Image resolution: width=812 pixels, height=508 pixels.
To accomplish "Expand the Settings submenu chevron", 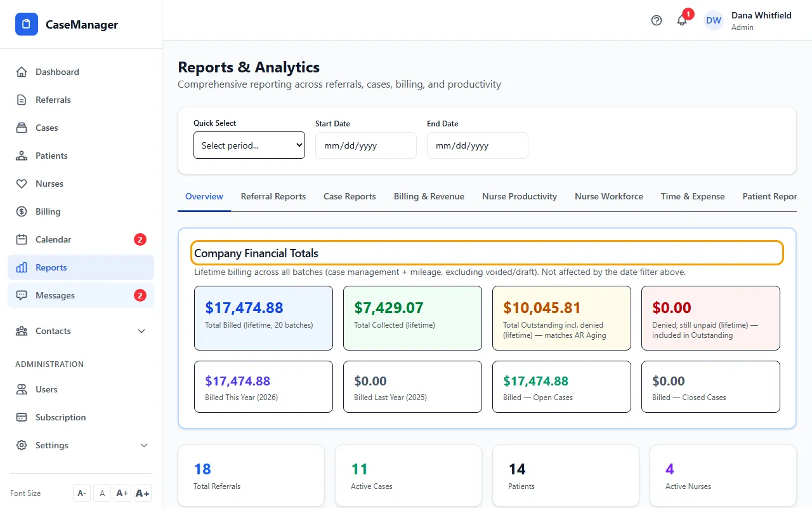I will click(144, 445).
